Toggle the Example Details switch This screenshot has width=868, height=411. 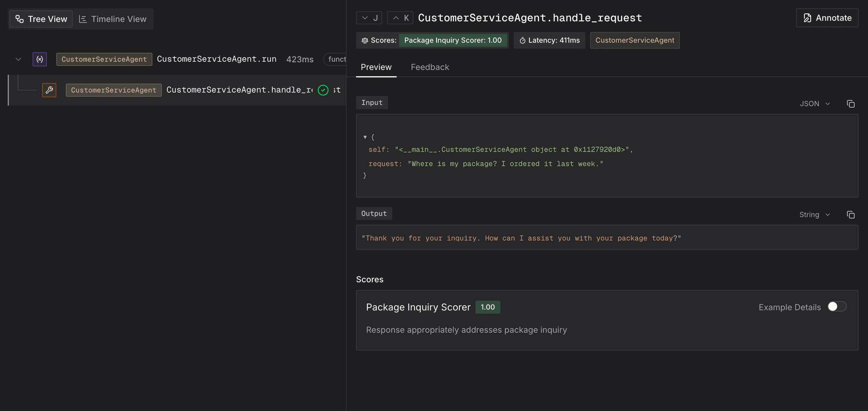point(837,307)
